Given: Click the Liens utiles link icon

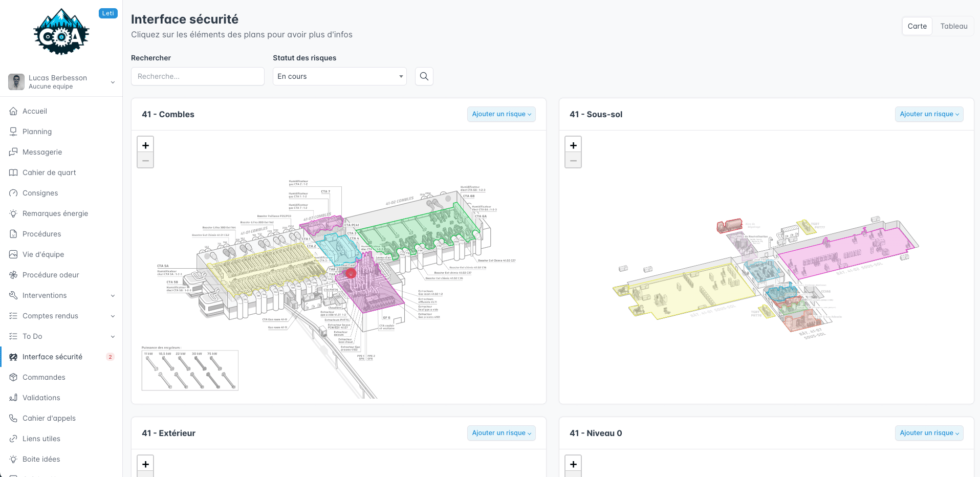Looking at the screenshot, I should click(13, 439).
